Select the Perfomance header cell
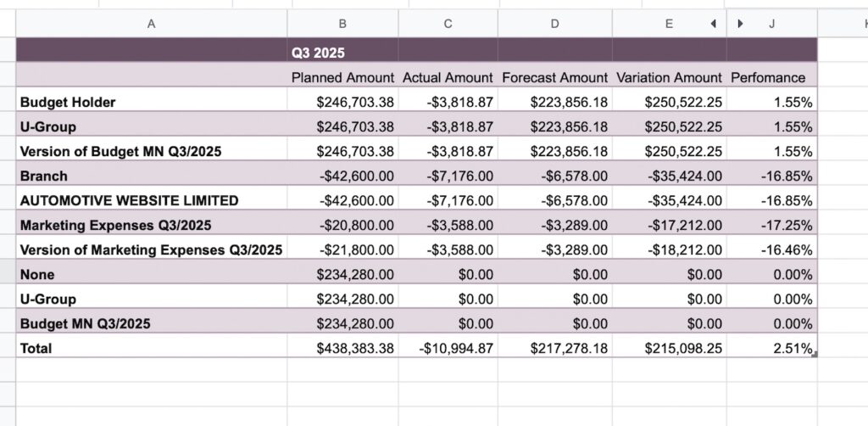Image resolution: width=868 pixels, height=426 pixels. point(771,77)
